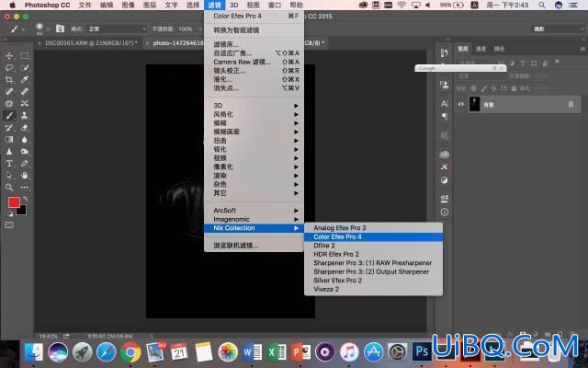Select the Horizontal Type tool
This screenshot has width=588, height=368.
[x=9, y=164]
